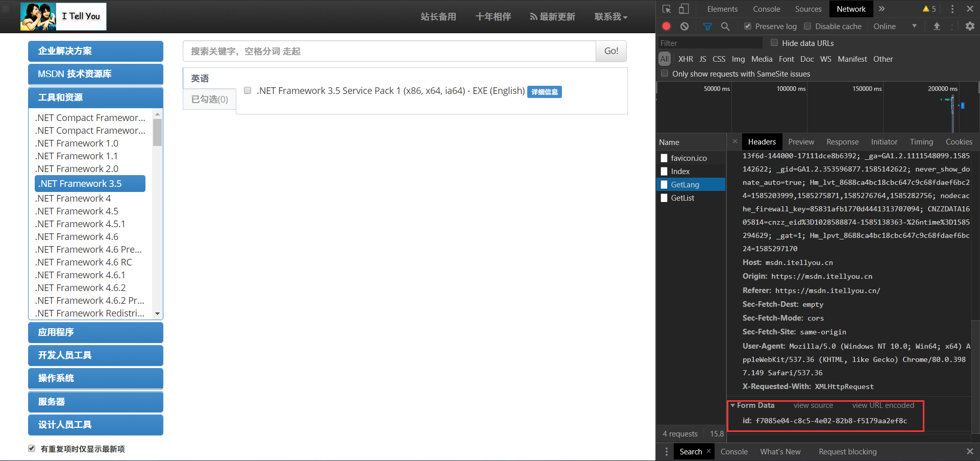Click the warnings count triangle icon
Screen dimensions: 980x461
point(925,9)
